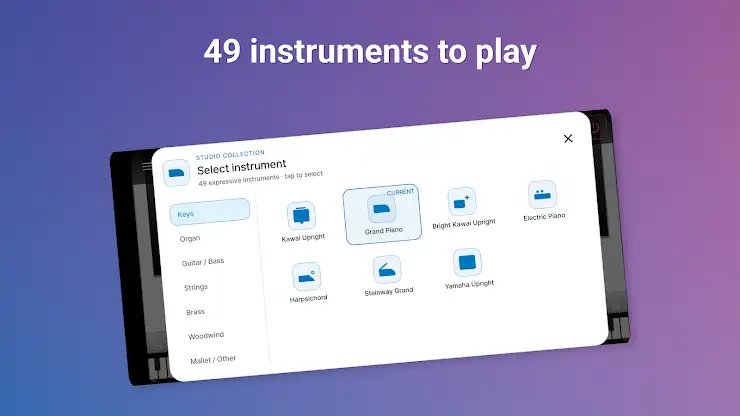The image size is (740, 416).
Task: Click the Yamaha Upright label
Action: [x=469, y=284]
